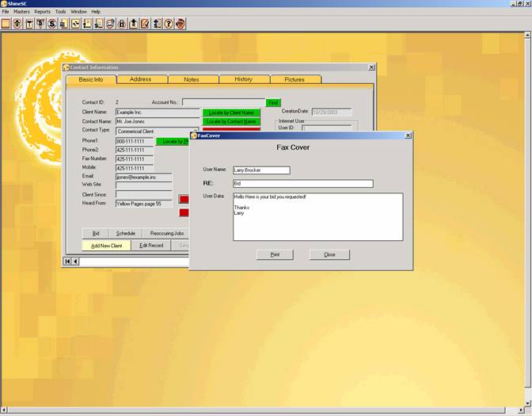Screen dimensions: 532x416
Task: Click the Mobile field
Action: [x=135, y=168]
